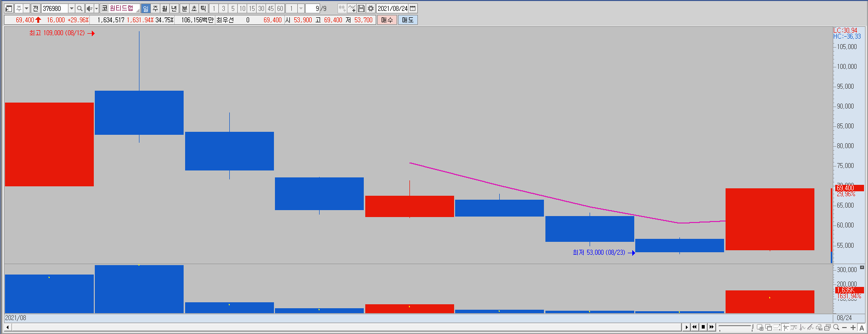Open the calendar date picker icon
The width and height of the screenshot is (868, 334).
tap(413, 8)
